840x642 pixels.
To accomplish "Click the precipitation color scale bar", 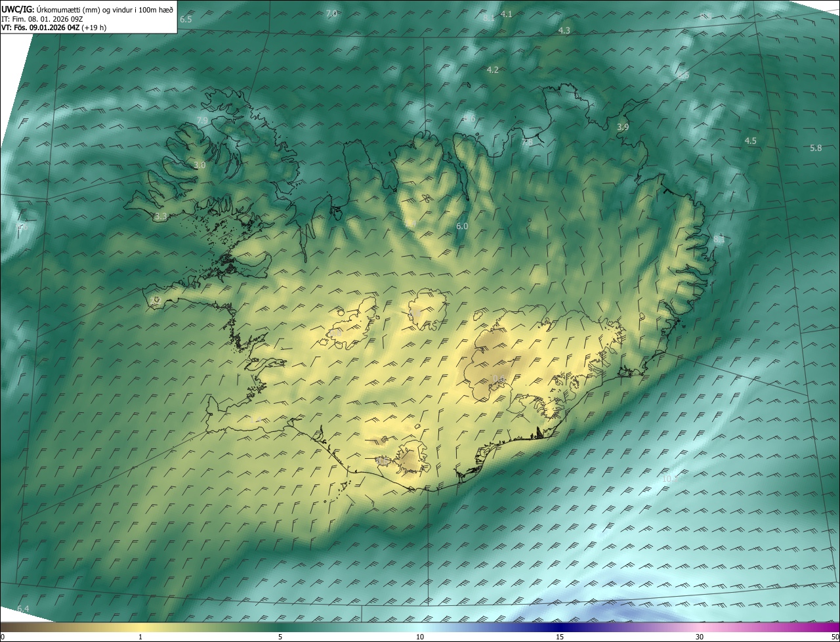I will pyautogui.click(x=420, y=628).
